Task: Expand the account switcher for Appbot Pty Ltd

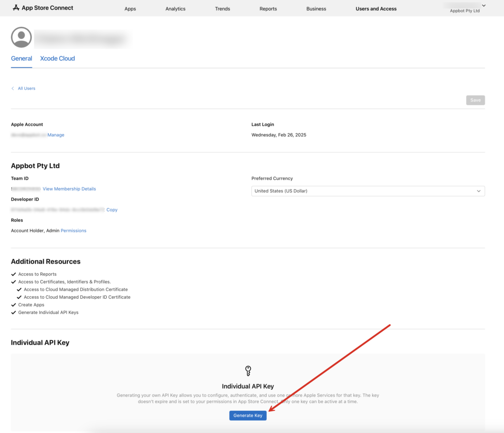Action: [484, 6]
